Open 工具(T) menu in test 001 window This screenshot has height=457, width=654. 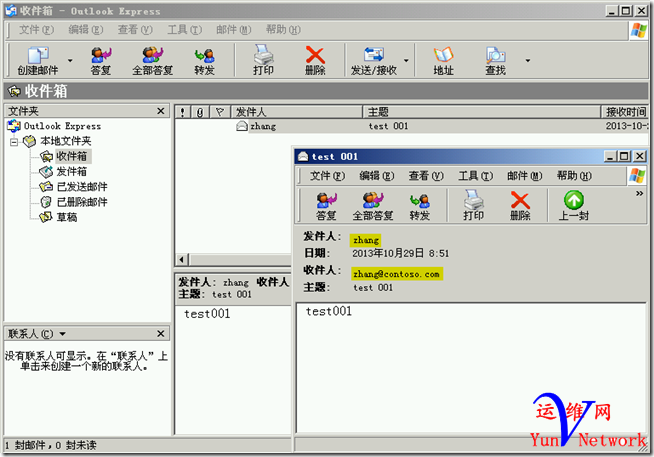pos(475,176)
